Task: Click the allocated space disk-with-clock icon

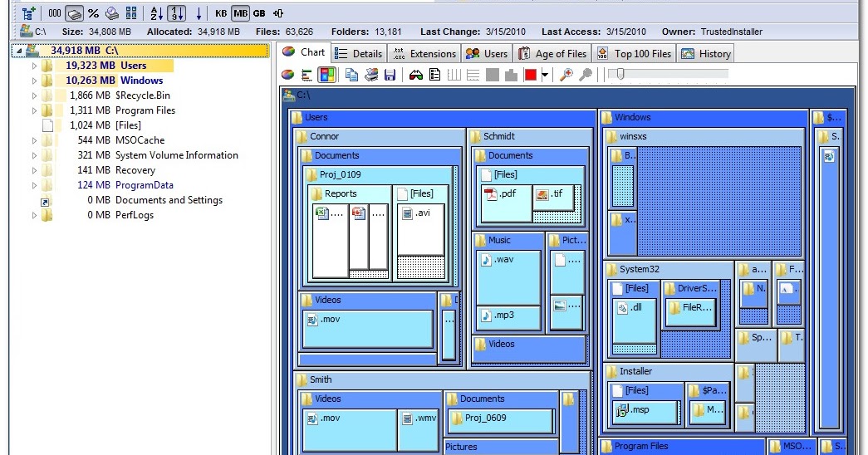Action: (x=112, y=12)
